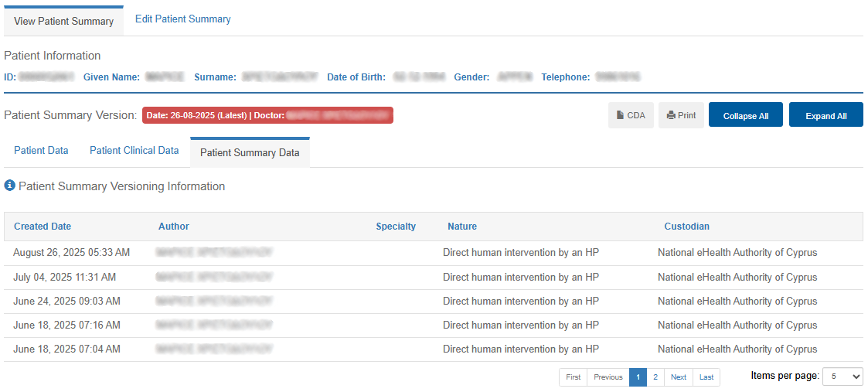Screen dimensions: 868x392
Task: Switch to Edit Patient Summary tab
Action: coord(182,19)
